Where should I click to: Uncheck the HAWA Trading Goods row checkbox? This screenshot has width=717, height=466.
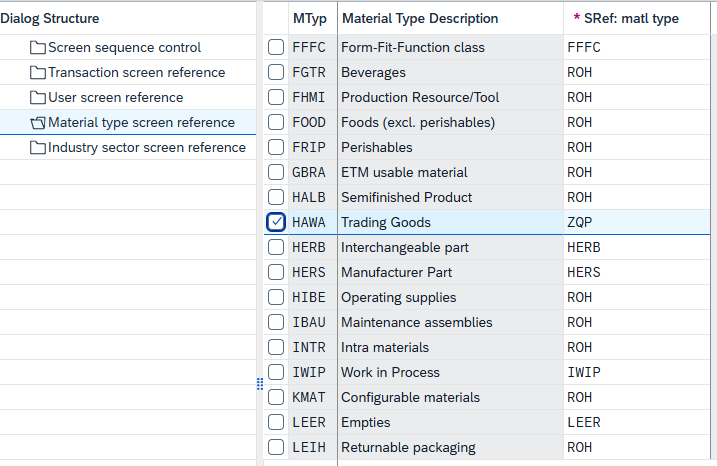(x=276, y=222)
